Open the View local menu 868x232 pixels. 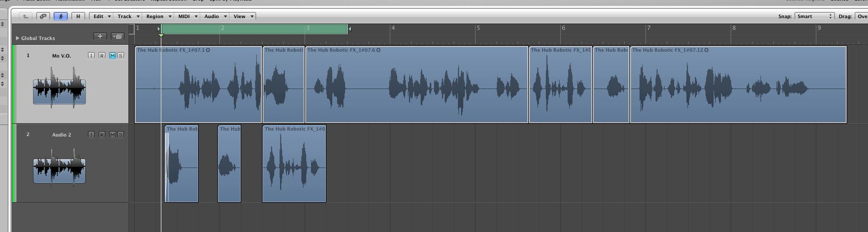click(x=243, y=17)
